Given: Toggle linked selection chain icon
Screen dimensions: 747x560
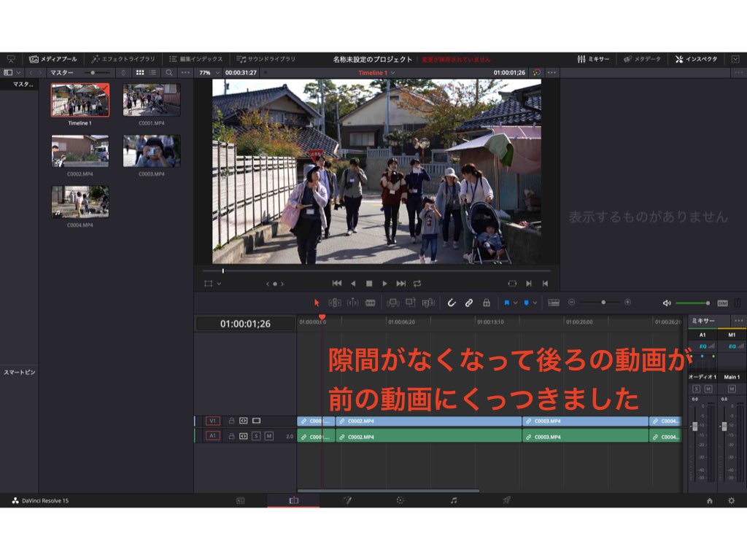Looking at the screenshot, I should 469,303.
